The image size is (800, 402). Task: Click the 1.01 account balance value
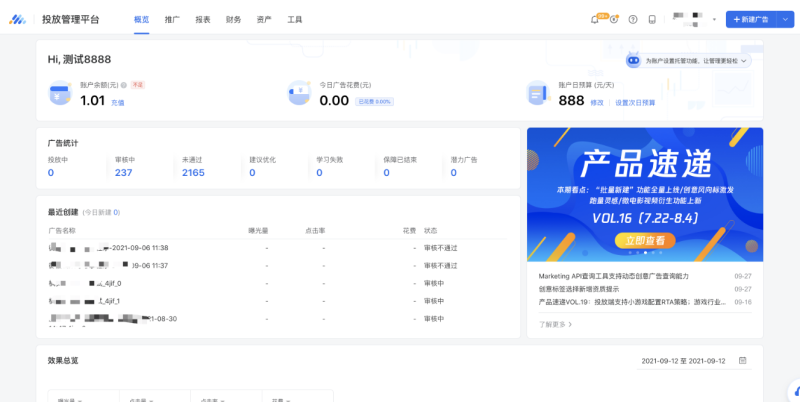click(x=92, y=100)
